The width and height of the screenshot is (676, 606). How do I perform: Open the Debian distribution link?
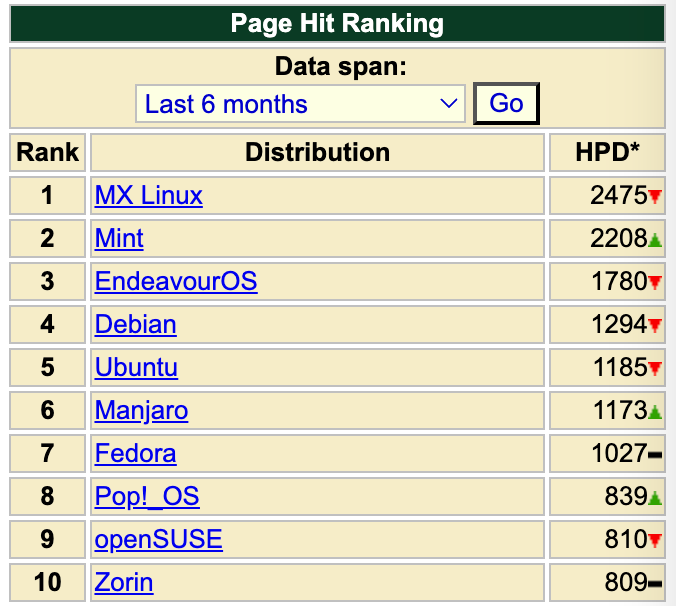pyautogui.click(x=135, y=325)
